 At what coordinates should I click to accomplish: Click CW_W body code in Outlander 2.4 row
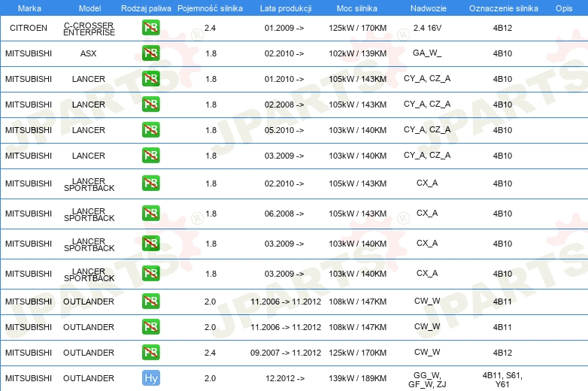pyautogui.click(x=427, y=352)
